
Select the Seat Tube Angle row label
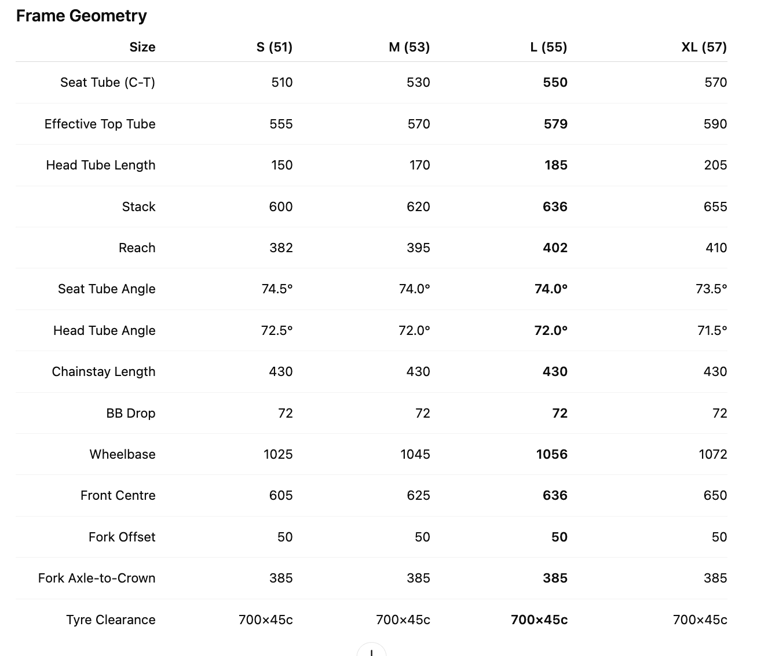(107, 289)
